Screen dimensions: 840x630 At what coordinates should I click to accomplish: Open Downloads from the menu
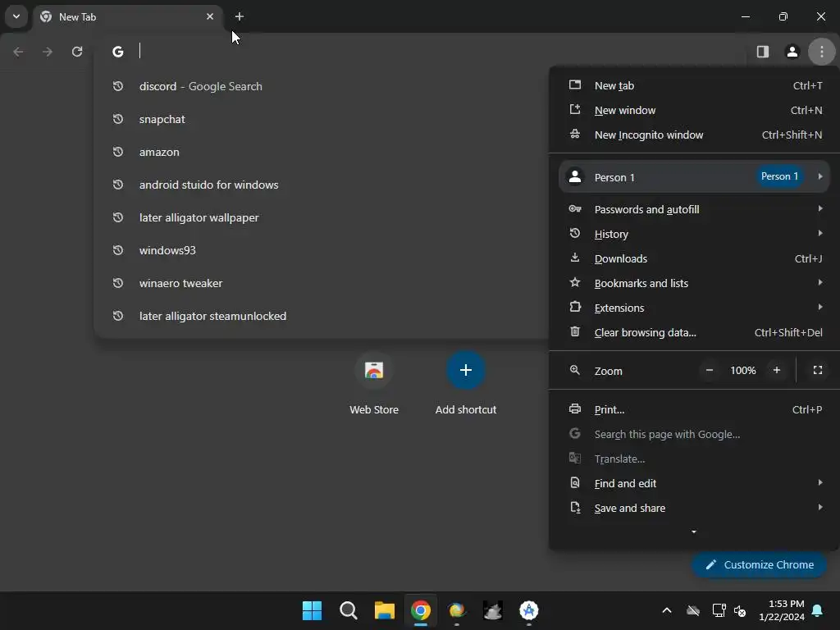pos(694,258)
